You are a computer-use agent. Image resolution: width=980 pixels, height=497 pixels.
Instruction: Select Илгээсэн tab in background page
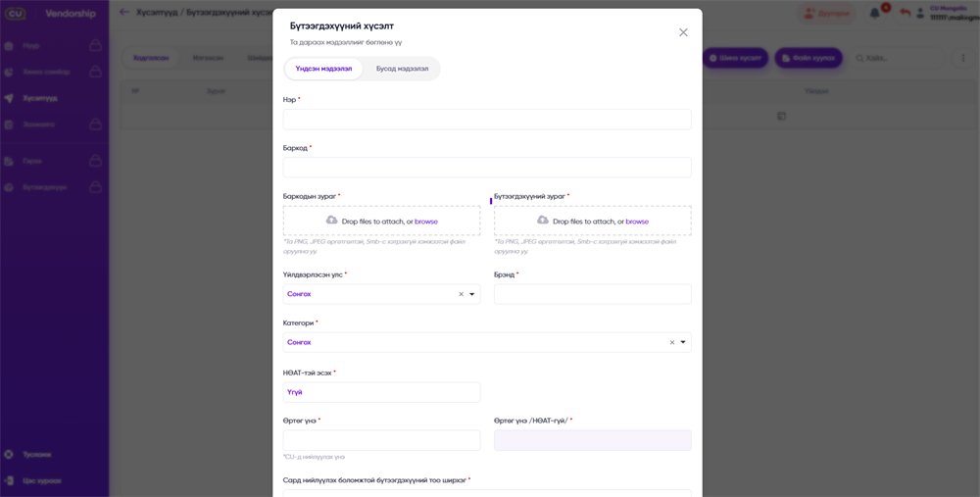pyautogui.click(x=208, y=58)
